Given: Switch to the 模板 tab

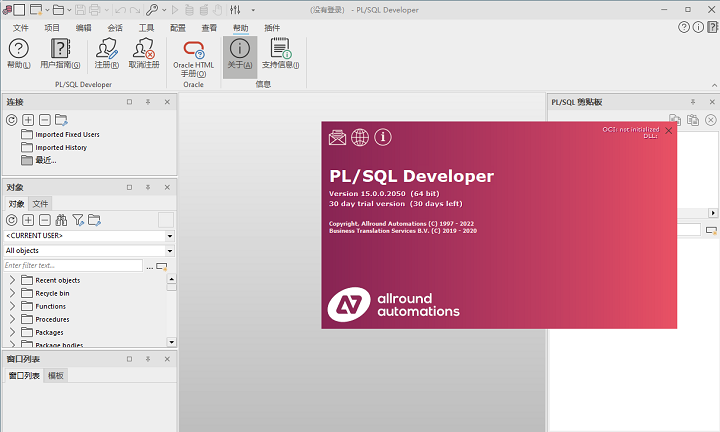Looking at the screenshot, I should pyautogui.click(x=56, y=376).
